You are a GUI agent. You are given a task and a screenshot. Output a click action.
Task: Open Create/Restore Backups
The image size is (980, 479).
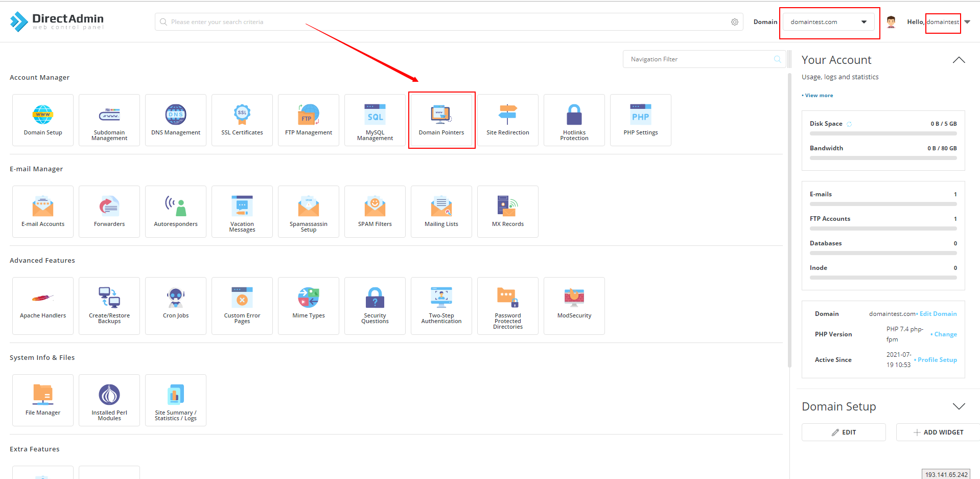pos(109,306)
